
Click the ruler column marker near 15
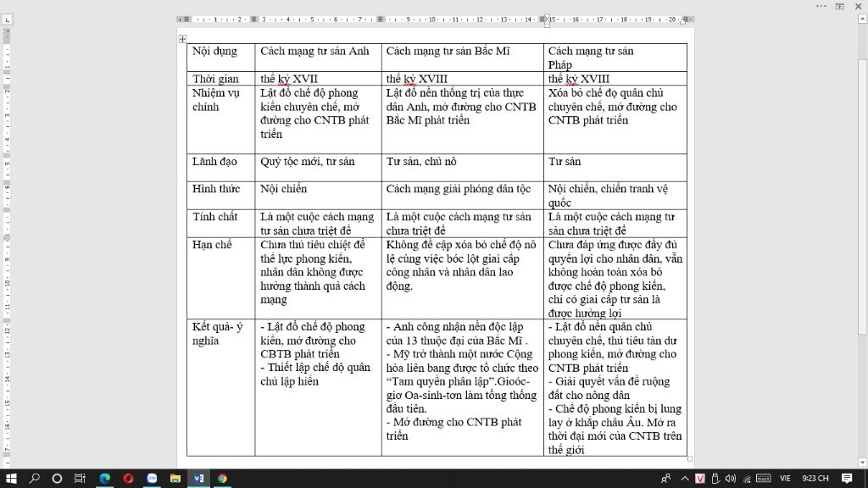(543, 19)
